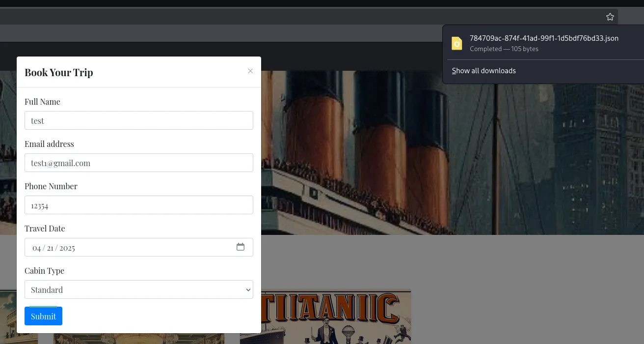Click into the Email address input
Viewport: 644px width, 344px height.
(139, 163)
